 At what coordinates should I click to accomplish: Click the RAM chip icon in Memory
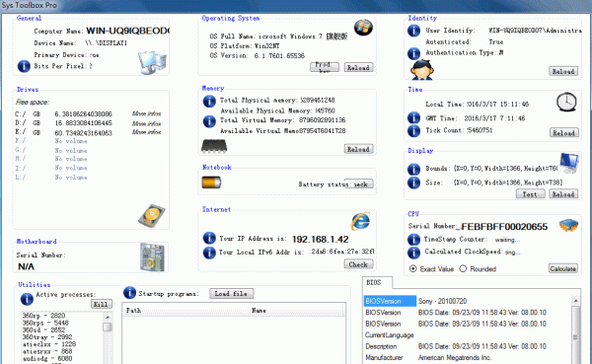(214, 146)
